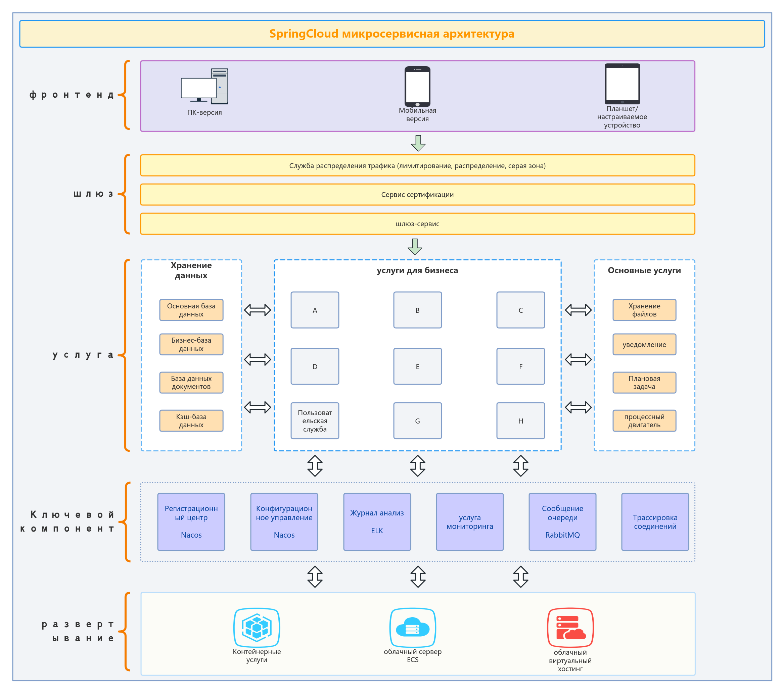Image resolution: width=784 pixels, height=693 pixels.
Task: Select the шлюз-сервис bar
Action: [417, 224]
